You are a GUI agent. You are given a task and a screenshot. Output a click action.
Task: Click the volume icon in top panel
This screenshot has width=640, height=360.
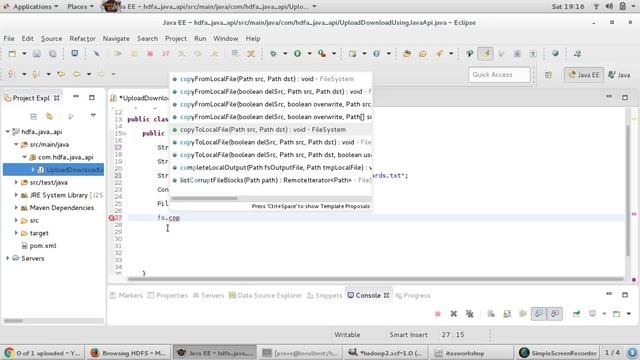tap(609, 6)
